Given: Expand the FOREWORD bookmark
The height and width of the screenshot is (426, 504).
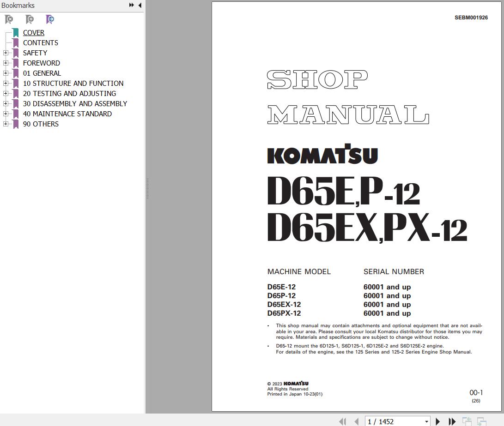Looking at the screenshot, I should tap(6, 63).
